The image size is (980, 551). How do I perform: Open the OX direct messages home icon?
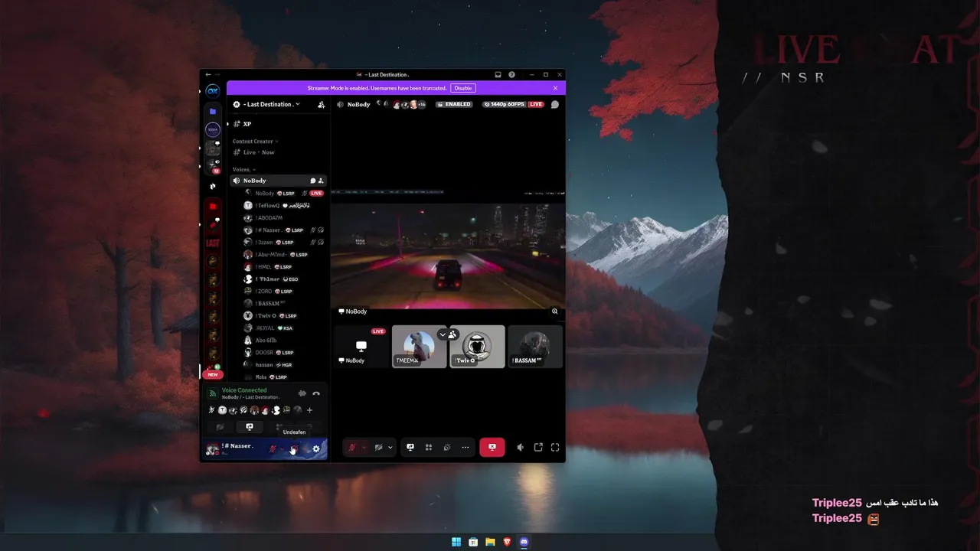(213, 90)
